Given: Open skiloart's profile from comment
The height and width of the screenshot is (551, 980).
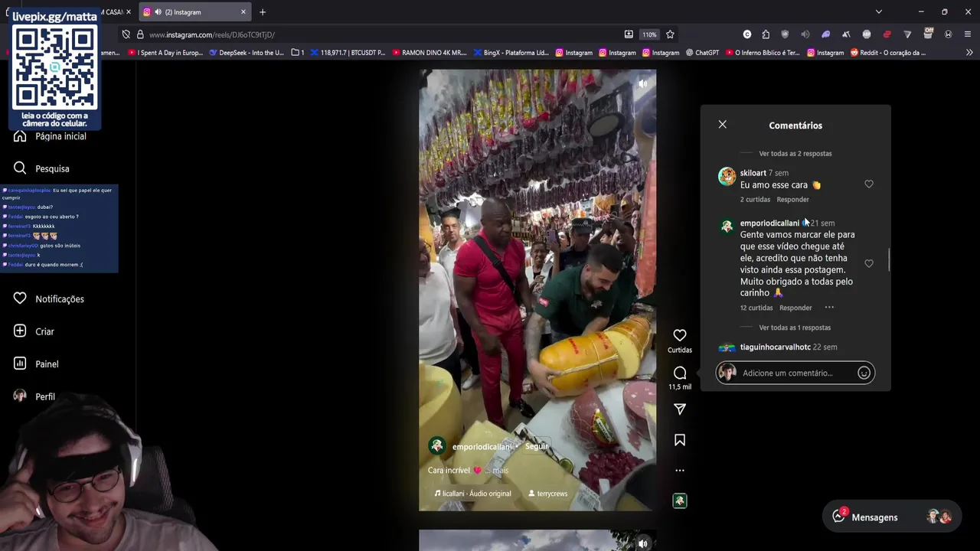Looking at the screenshot, I should point(753,173).
